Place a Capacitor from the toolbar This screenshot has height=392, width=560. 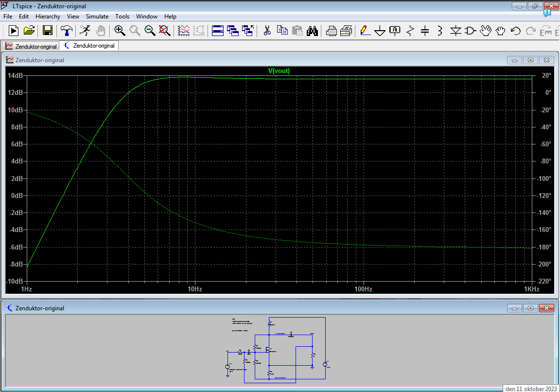coord(425,31)
